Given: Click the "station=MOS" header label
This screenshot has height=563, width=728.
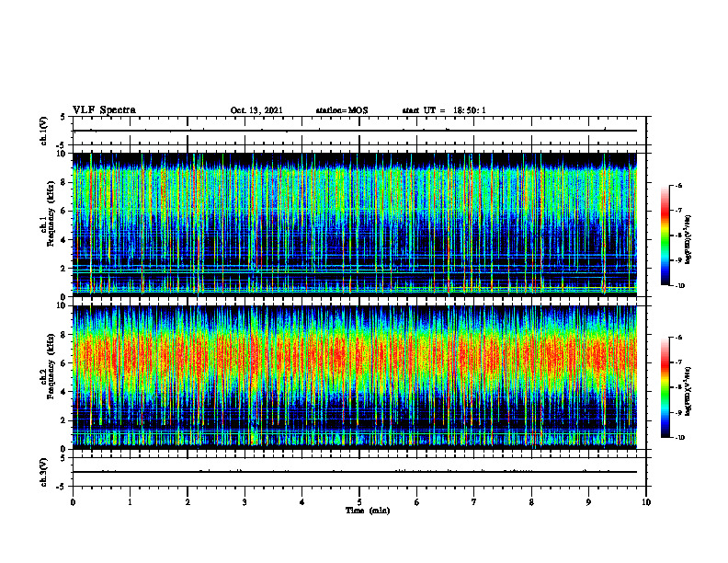Looking at the screenshot, I should pyautogui.click(x=342, y=110).
